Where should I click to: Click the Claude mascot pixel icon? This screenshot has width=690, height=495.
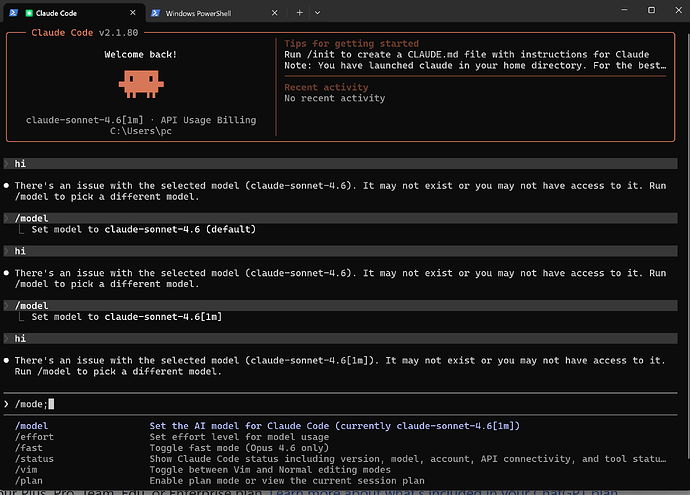141,84
